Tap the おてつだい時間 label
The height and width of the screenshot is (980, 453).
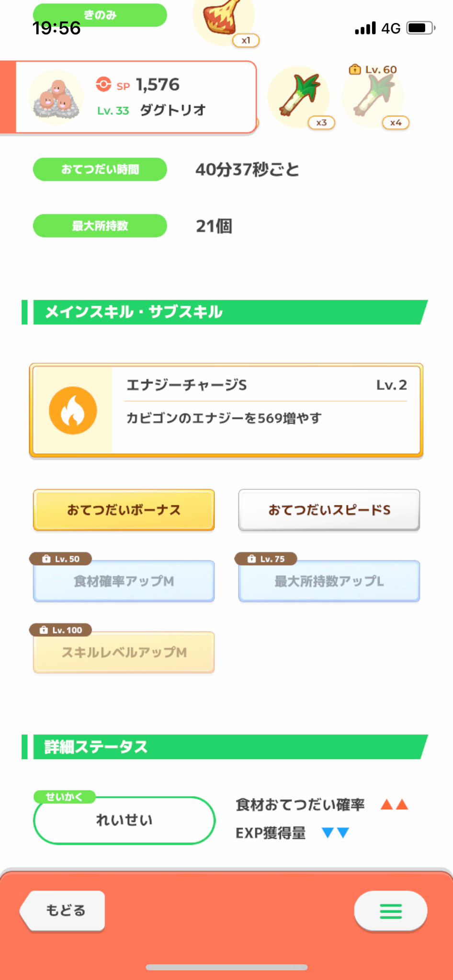tap(100, 169)
